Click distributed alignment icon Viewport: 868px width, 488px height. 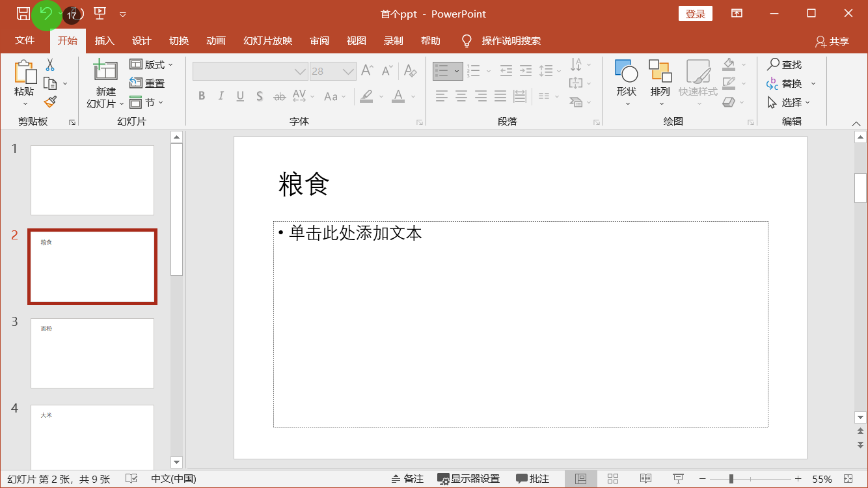coord(520,96)
